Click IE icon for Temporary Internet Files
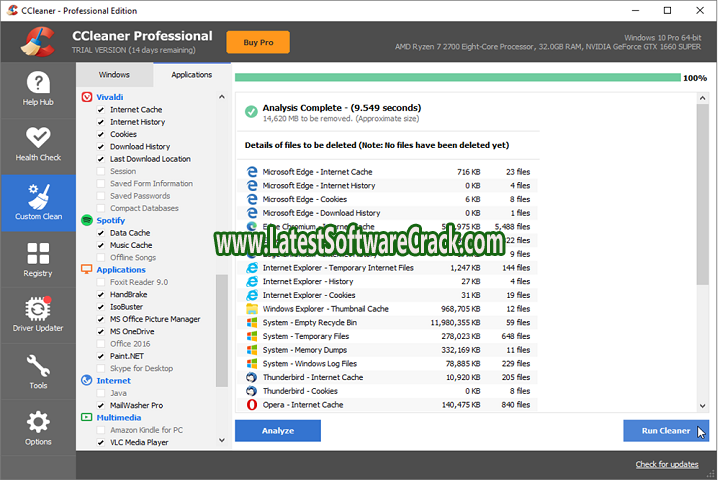The image size is (720, 480). pos(252,267)
